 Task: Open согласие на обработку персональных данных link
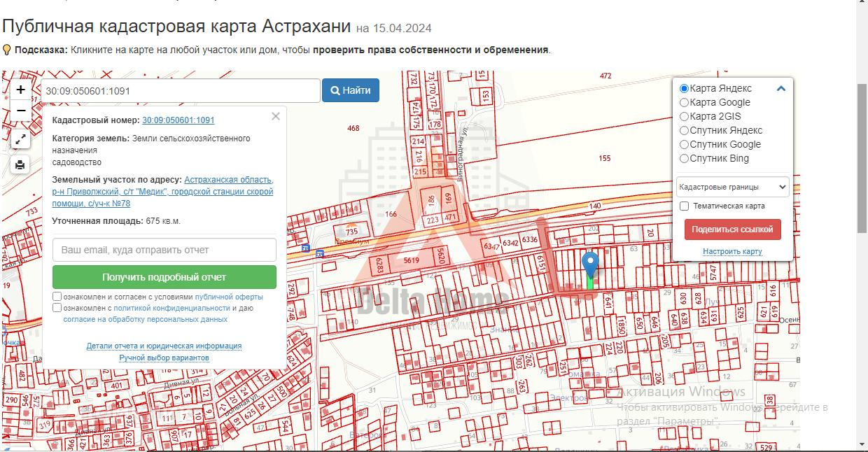tap(145, 319)
